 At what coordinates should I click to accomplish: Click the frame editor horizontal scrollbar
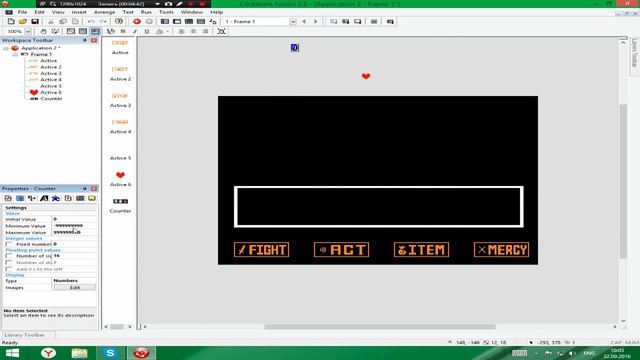pyautogui.click(x=380, y=327)
